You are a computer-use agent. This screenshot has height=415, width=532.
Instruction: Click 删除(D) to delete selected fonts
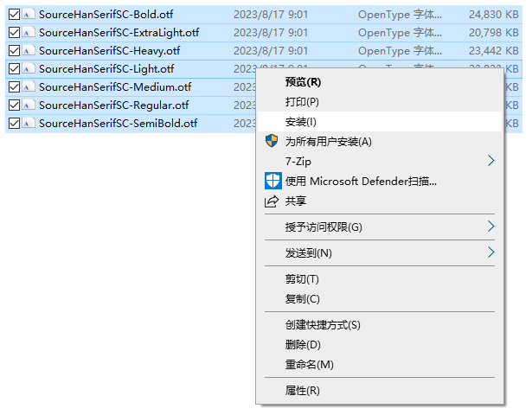(303, 345)
